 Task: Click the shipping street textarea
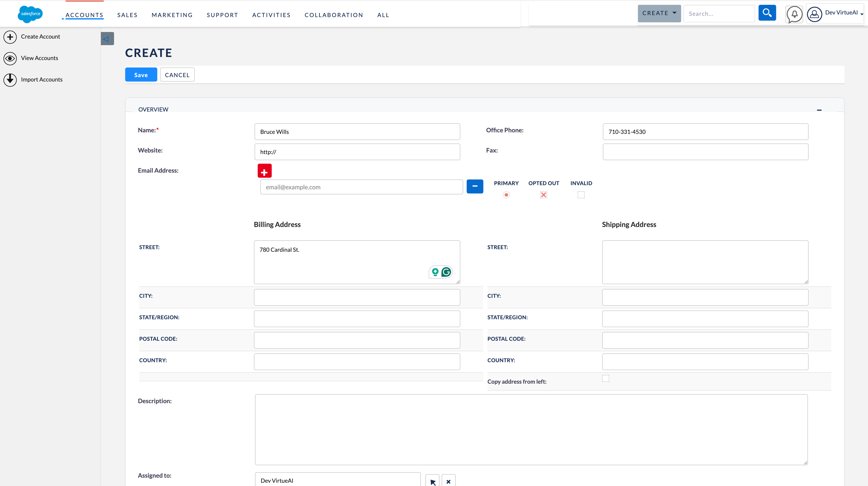pos(705,262)
